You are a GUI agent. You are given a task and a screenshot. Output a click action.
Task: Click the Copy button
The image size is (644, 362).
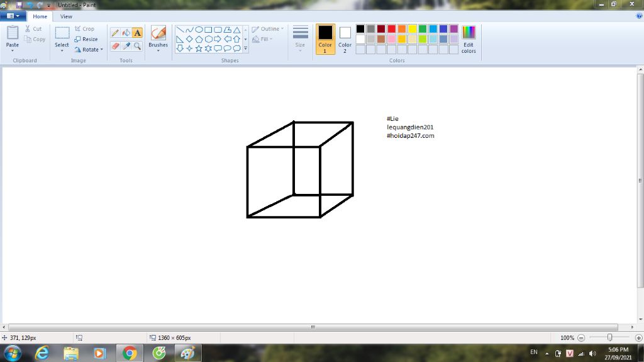[35, 39]
